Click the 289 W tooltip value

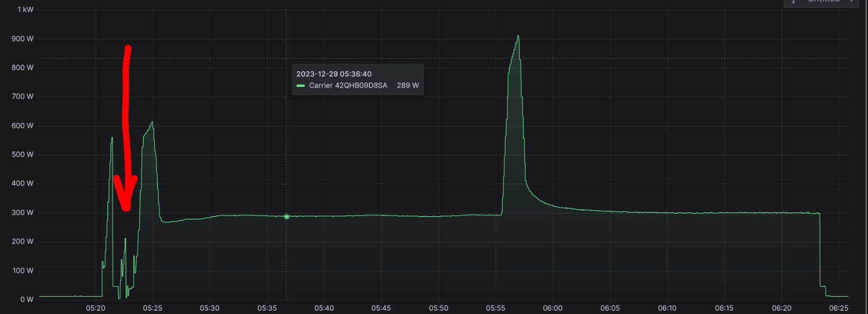click(408, 86)
